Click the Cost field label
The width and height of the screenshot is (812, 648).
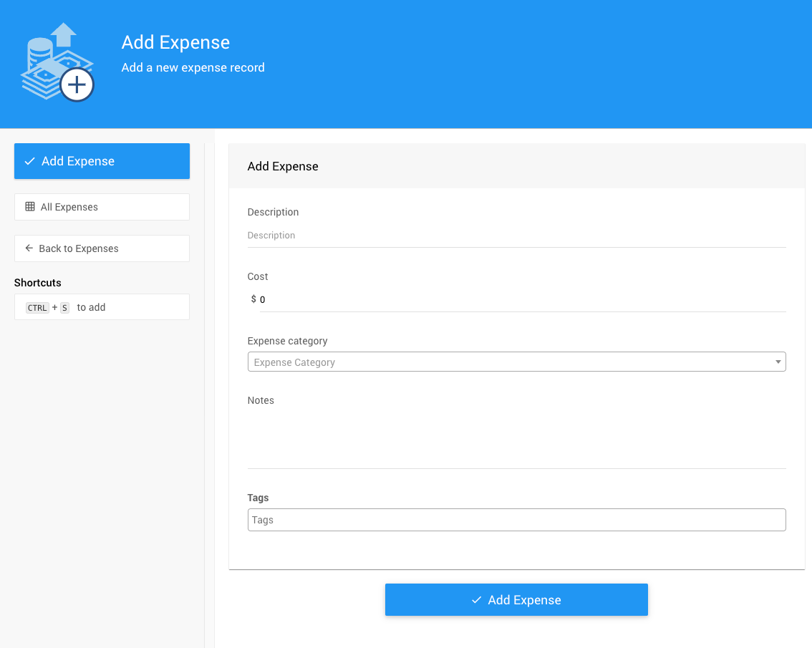coord(257,276)
